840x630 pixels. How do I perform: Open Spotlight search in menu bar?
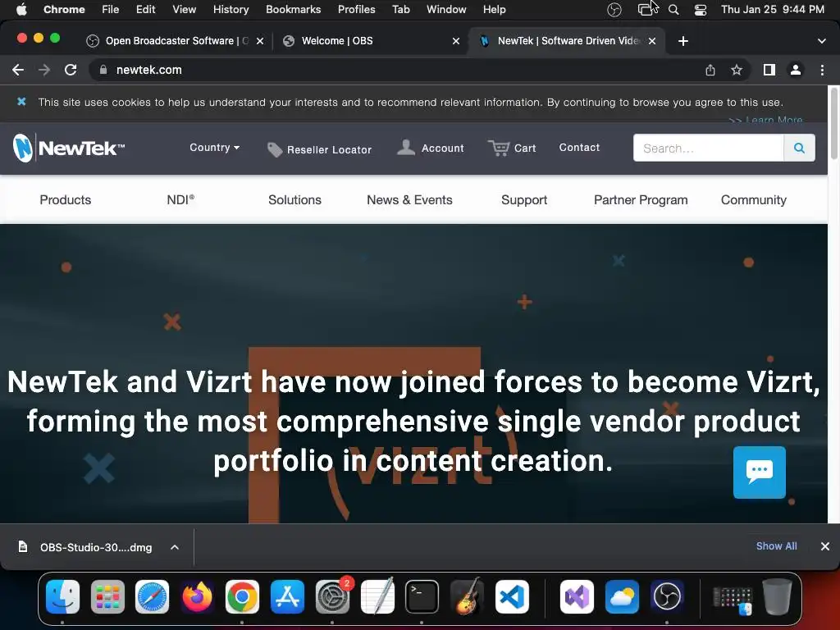coord(674,10)
